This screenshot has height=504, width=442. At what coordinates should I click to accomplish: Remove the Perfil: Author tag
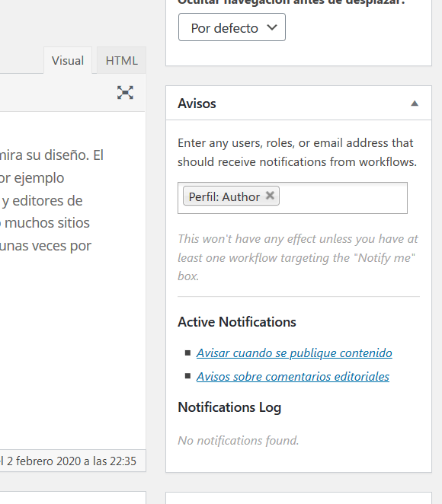270,196
